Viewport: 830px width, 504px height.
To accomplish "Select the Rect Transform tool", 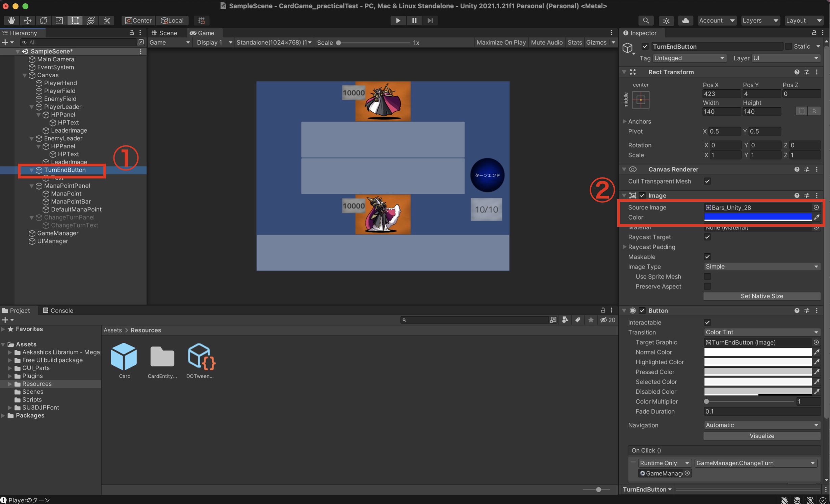I will point(75,20).
